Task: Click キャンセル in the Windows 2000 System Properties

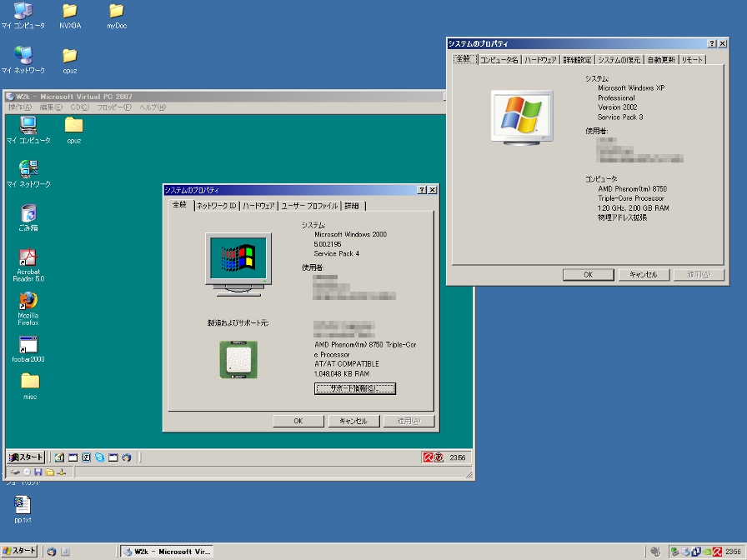Action: coord(353,421)
